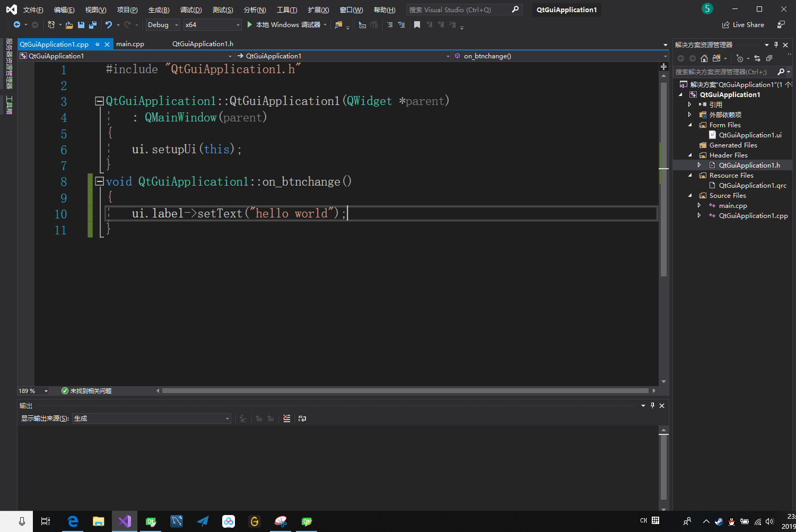Image resolution: width=796 pixels, height=532 pixels.
Task: Click the bookmark icon in the toolbar
Action: pos(417,25)
